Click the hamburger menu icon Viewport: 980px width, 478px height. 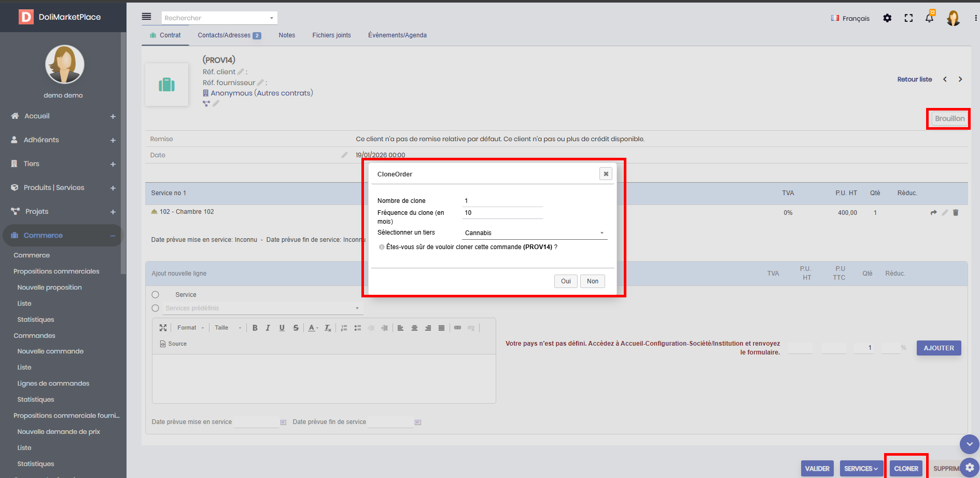coord(147,17)
